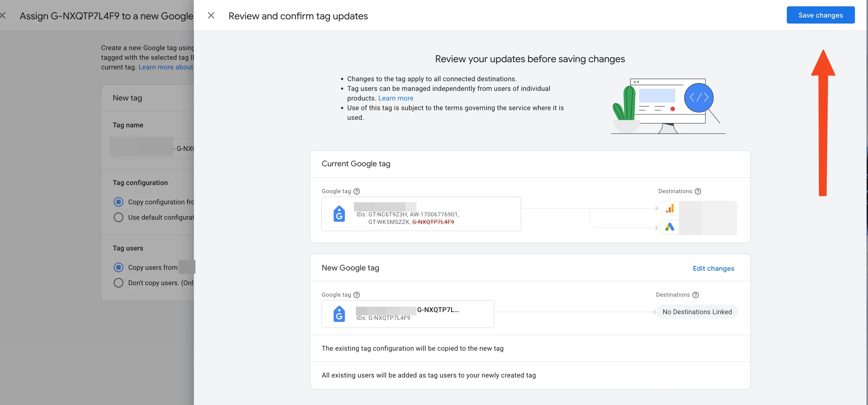Screen dimensions: 868x405
Task: Click 'All existing users will be added' text
Action: [429, 375]
